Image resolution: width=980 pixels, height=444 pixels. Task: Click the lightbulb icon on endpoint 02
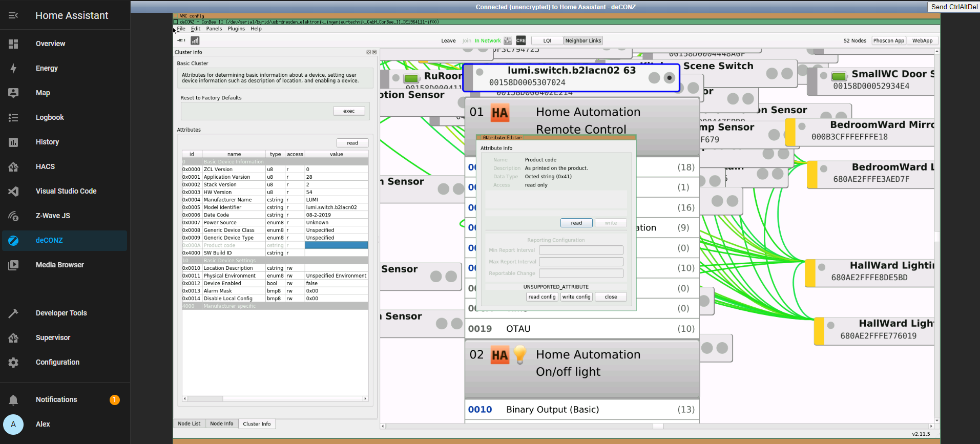[x=520, y=354]
